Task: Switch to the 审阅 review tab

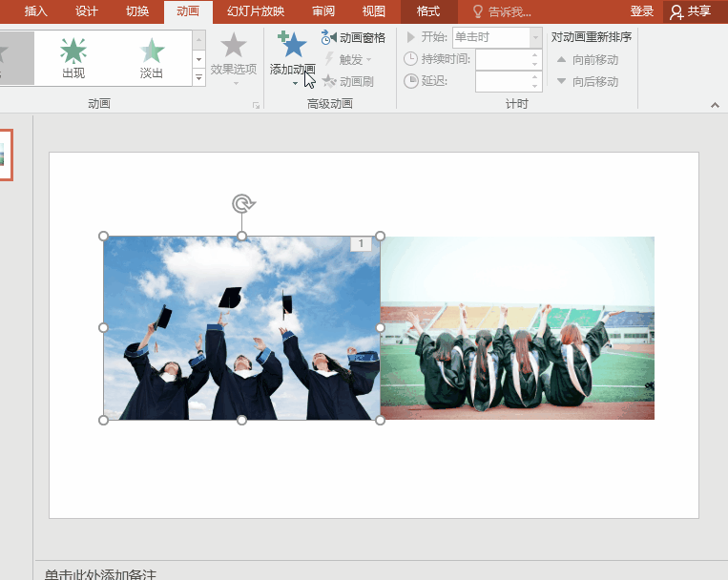Action: pyautogui.click(x=323, y=11)
